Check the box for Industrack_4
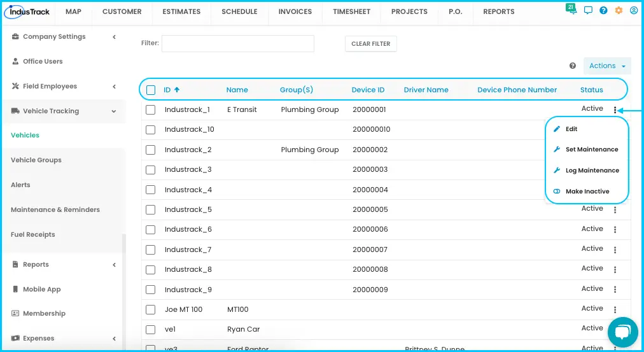The height and width of the screenshot is (352, 644). pos(150,190)
